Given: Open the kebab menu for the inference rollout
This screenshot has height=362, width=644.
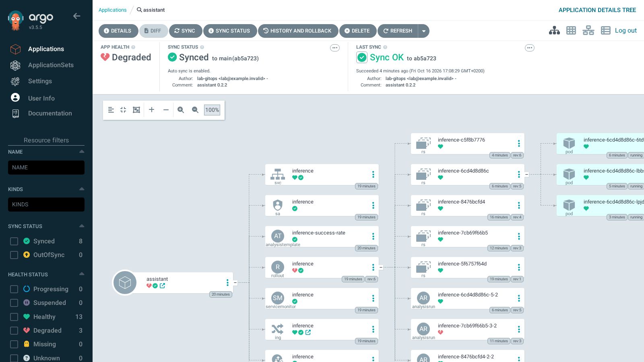Looking at the screenshot, I should tap(373, 267).
